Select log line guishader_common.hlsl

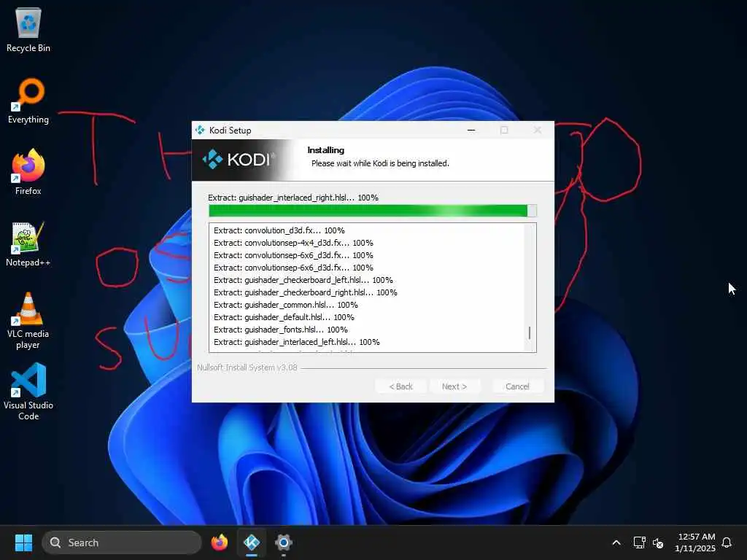point(286,305)
